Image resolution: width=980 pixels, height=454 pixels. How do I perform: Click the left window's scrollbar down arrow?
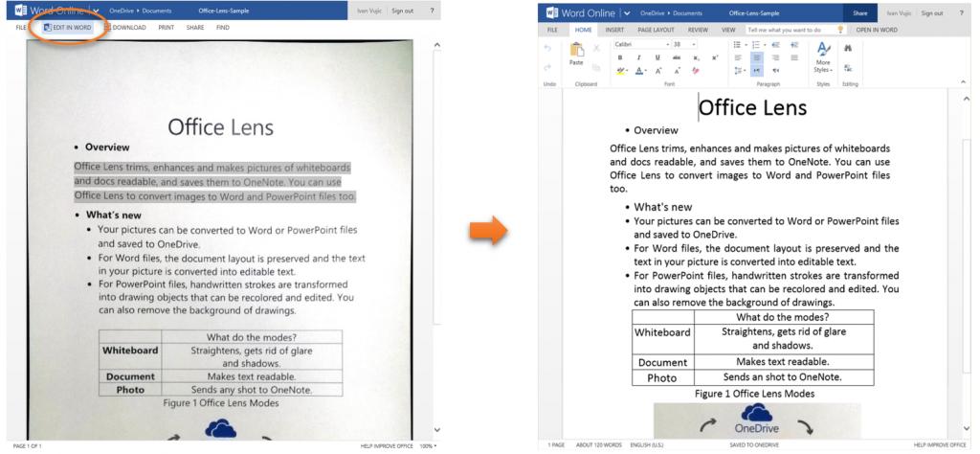[x=436, y=430]
